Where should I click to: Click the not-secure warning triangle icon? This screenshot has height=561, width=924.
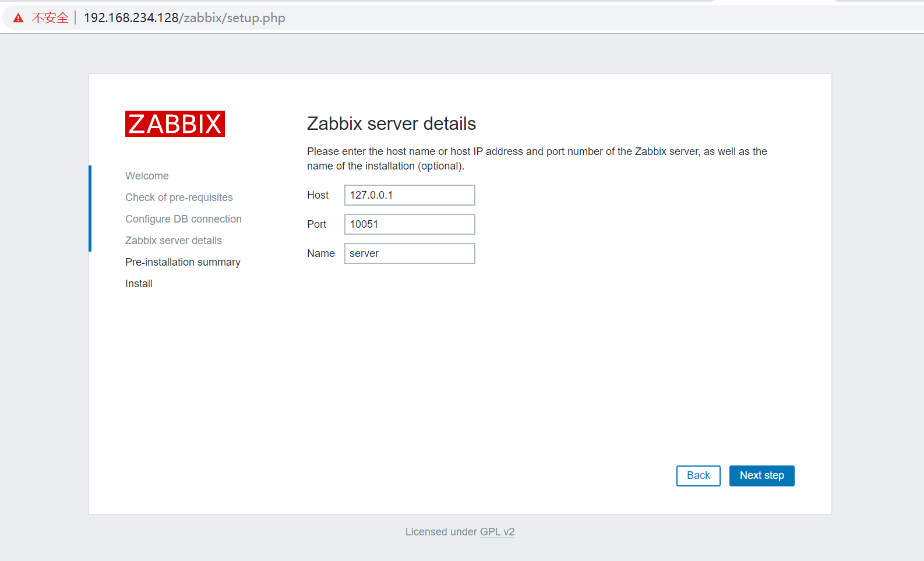pyautogui.click(x=19, y=18)
